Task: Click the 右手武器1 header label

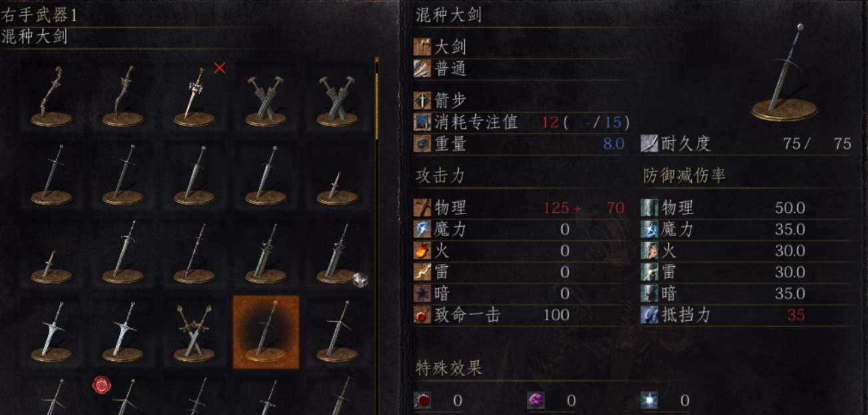Action: [x=39, y=15]
